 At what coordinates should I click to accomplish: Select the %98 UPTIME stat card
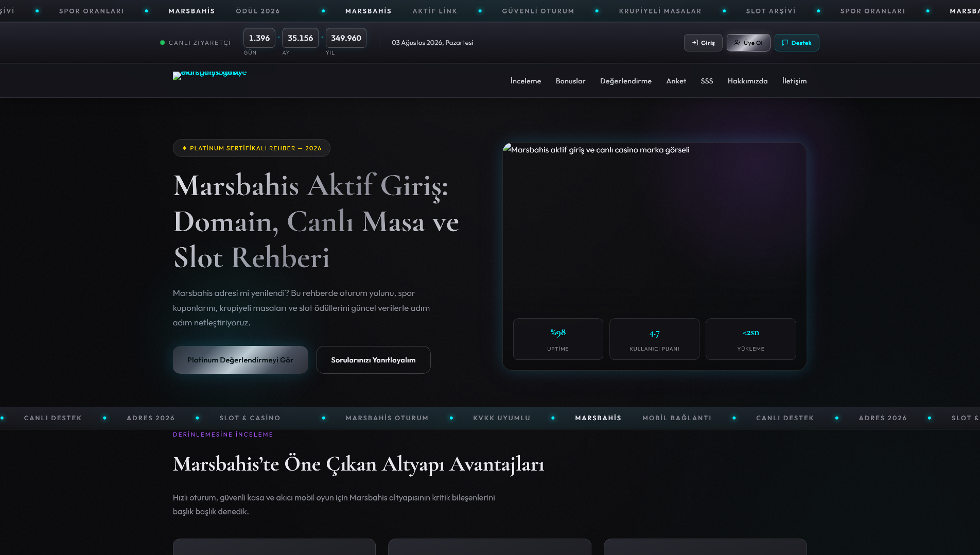pos(558,339)
